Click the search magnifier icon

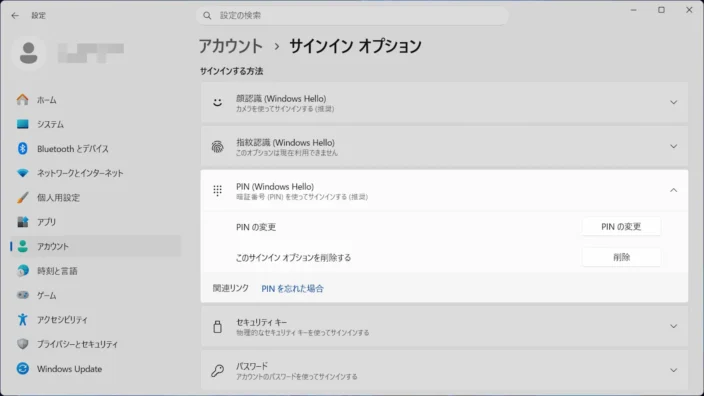(x=207, y=16)
